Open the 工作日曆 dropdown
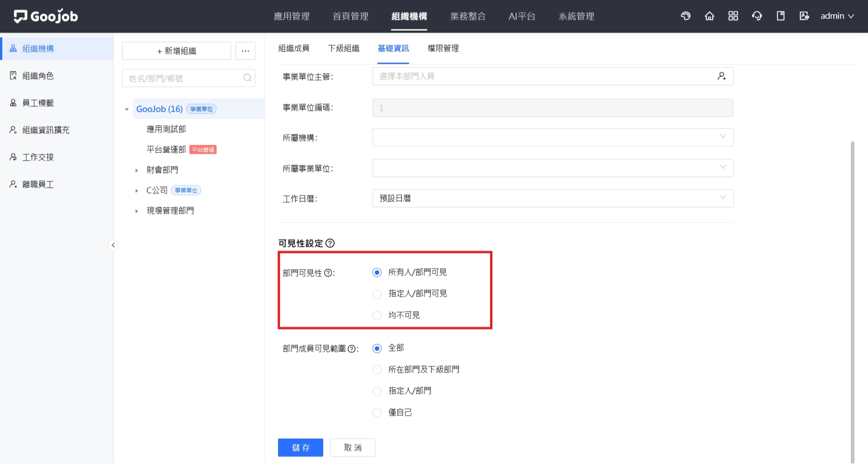 (552, 199)
